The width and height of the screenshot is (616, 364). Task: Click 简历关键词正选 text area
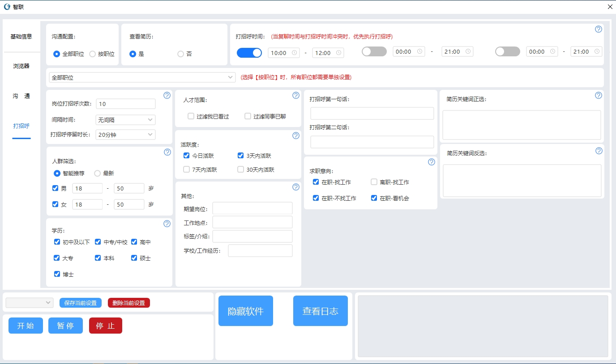(522, 125)
